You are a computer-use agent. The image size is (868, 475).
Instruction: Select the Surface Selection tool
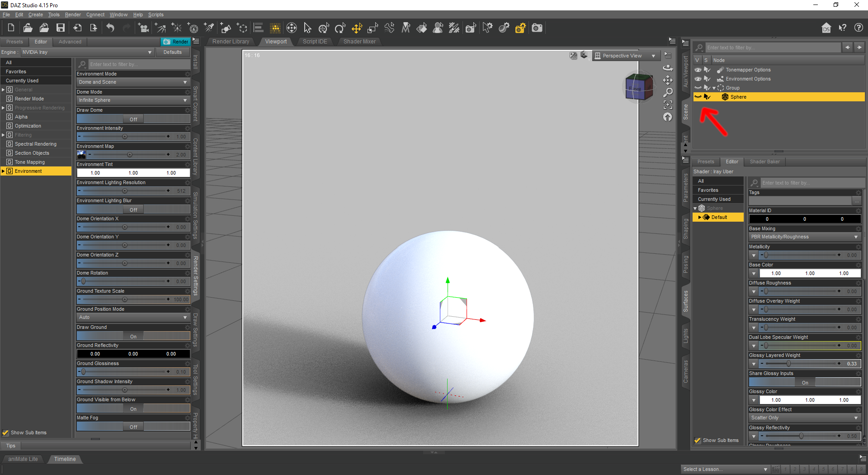pos(422,28)
